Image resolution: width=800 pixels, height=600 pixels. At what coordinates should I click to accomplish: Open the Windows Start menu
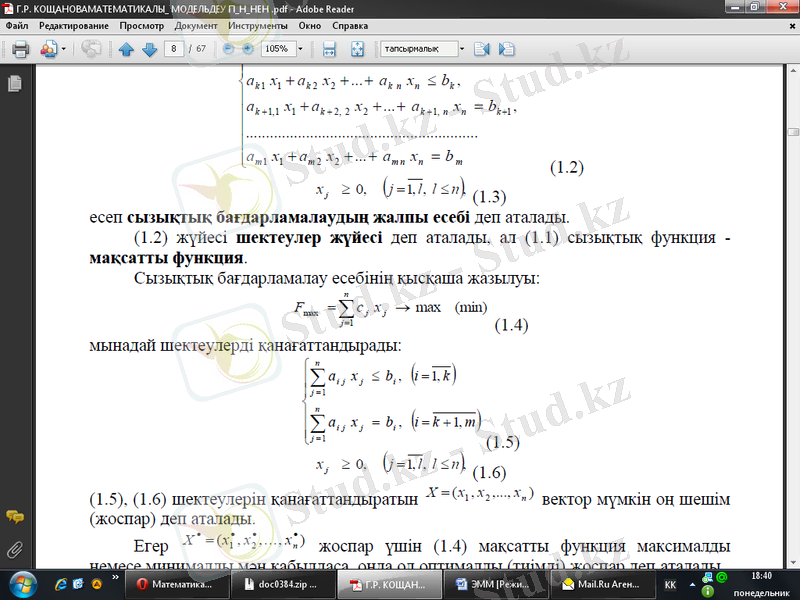coord(22,585)
